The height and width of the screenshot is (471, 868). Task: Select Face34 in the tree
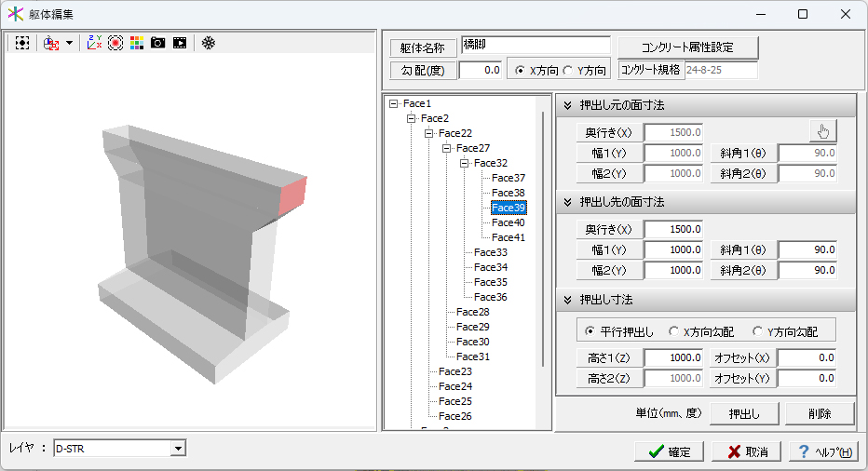tap(491, 267)
